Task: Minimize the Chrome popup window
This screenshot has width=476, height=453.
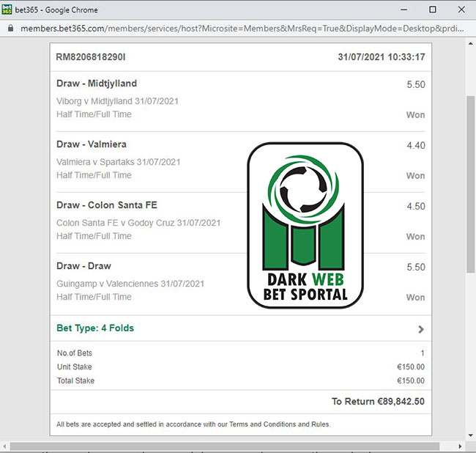Action: [398, 10]
